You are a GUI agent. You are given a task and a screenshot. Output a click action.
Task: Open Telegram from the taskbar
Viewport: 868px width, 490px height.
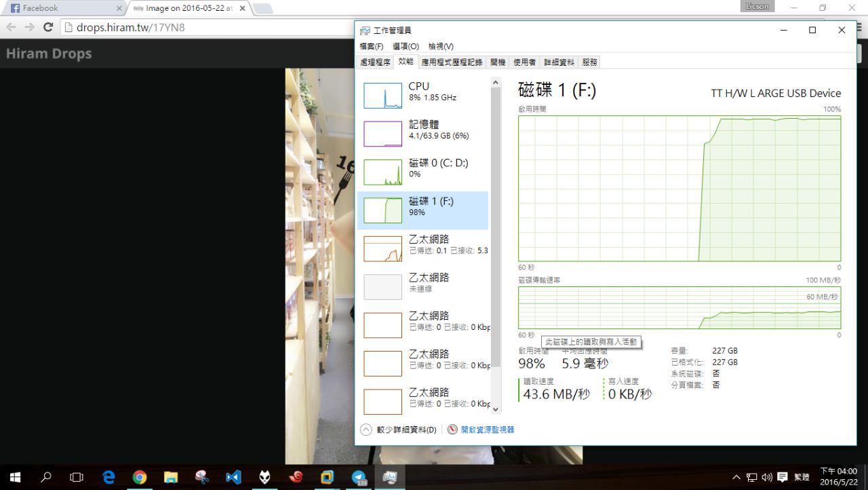click(x=359, y=477)
